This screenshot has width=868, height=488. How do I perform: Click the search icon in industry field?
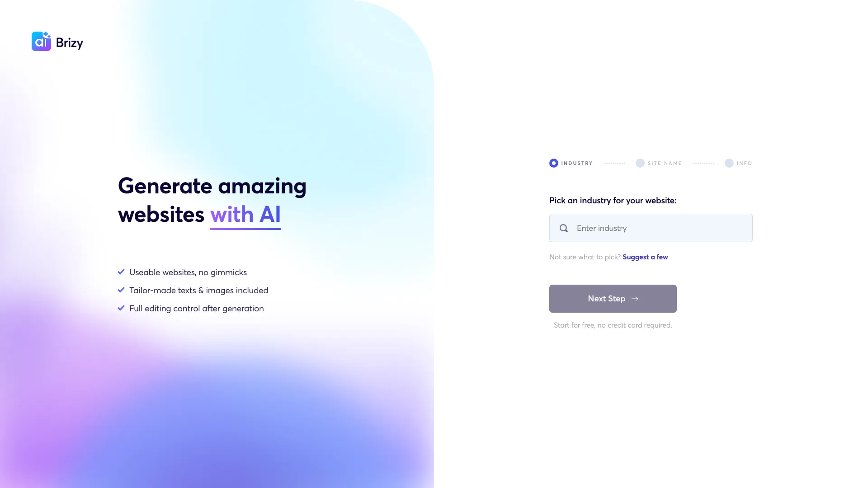click(563, 228)
